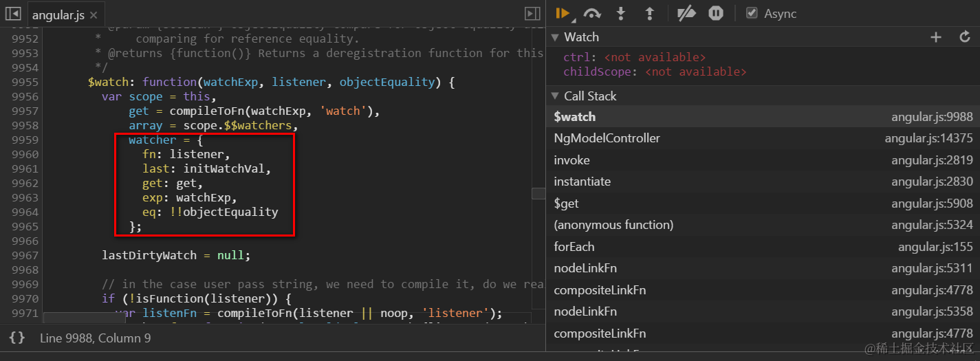Image resolution: width=980 pixels, height=361 pixels.
Task: Select childScope watch expression
Action: tap(654, 72)
